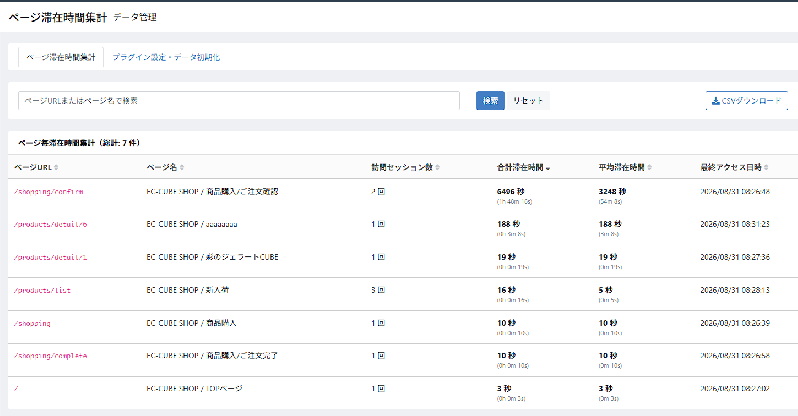Open the /shopping URL link
Screen dimensions: 798x416
32,323
